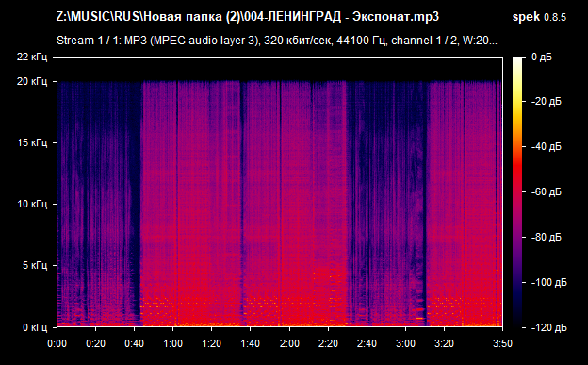This screenshot has width=588, height=365.
Task: Click the 20 кГц frequency axis label
Action: pos(32,81)
